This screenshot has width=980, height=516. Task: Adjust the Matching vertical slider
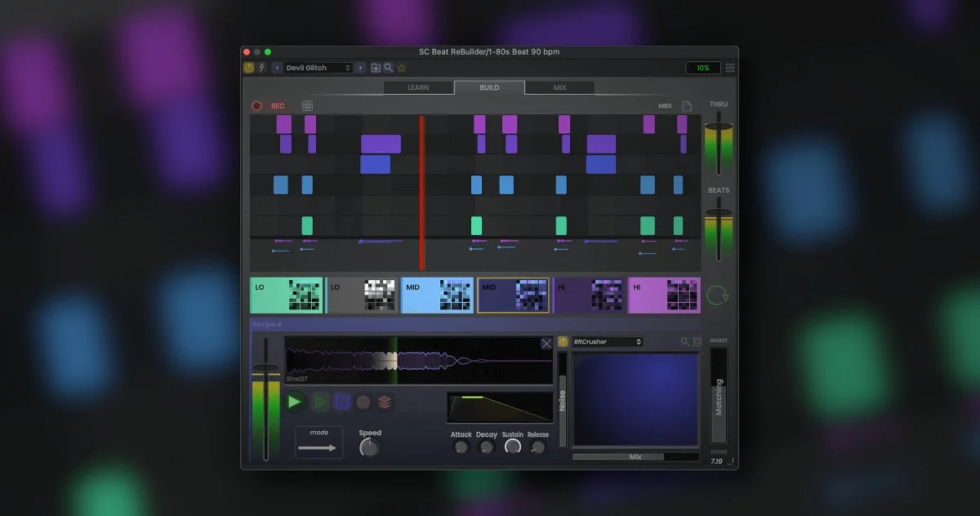pyautogui.click(x=719, y=397)
